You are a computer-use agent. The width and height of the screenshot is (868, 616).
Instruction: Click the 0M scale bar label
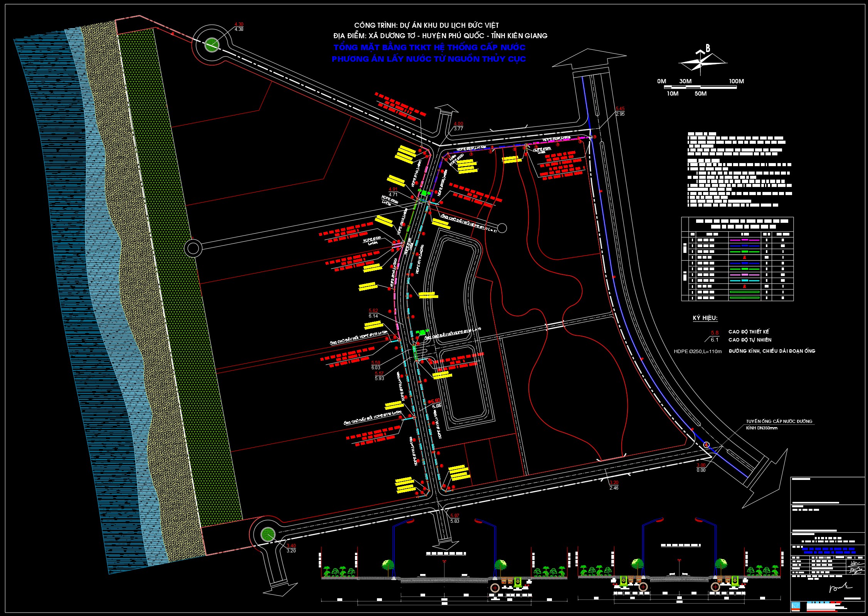(661, 81)
